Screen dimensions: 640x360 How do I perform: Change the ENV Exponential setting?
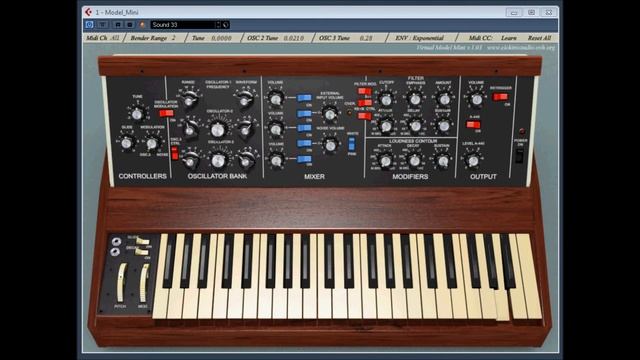point(420,38)
